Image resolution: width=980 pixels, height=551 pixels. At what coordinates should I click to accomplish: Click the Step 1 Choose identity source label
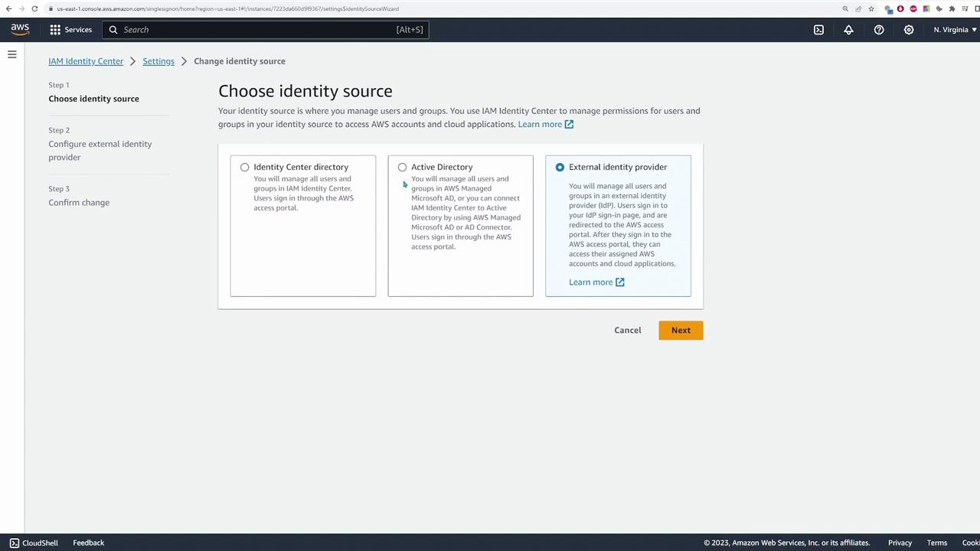pyautogui.click(x=93, y=99)
